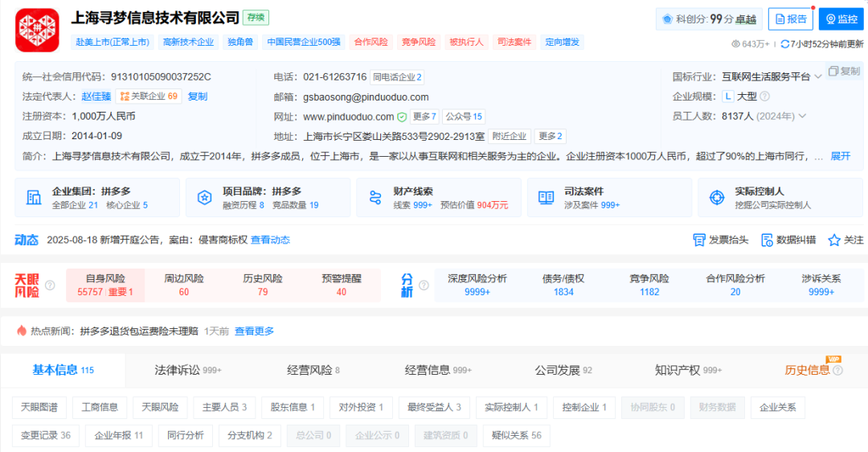
Task: Open 同电话企业 2 tag
Action: click(x=397, y=77)
